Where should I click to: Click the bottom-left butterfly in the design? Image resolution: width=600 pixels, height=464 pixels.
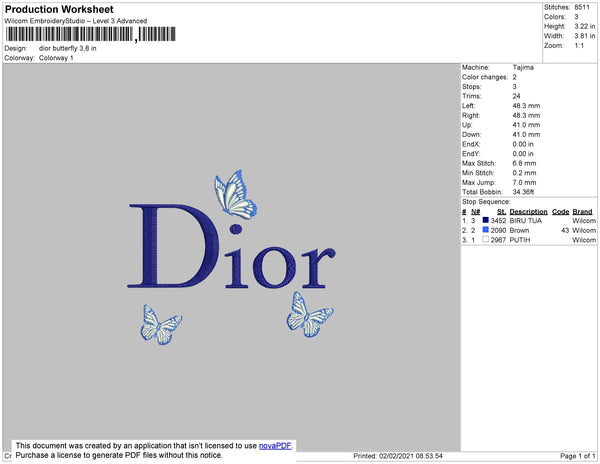(161, 324)
